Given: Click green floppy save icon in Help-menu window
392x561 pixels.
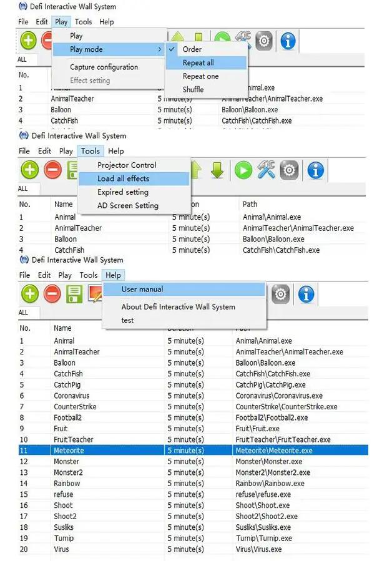Looking at the screenshot, I should (74, 294).
